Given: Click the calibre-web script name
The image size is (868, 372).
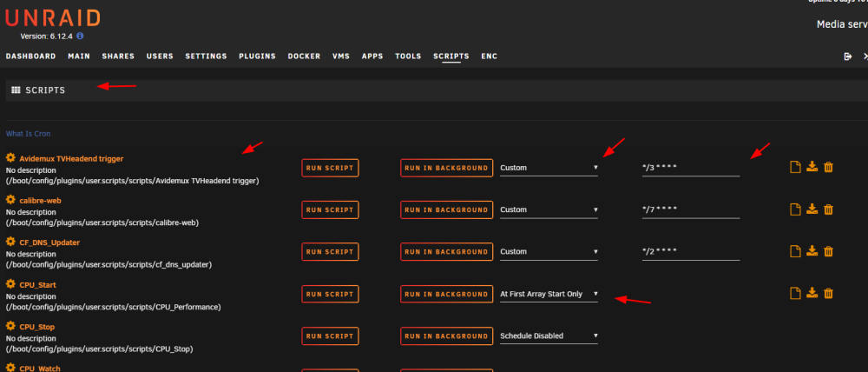Looking at the screenshot, I should (40, 201).
